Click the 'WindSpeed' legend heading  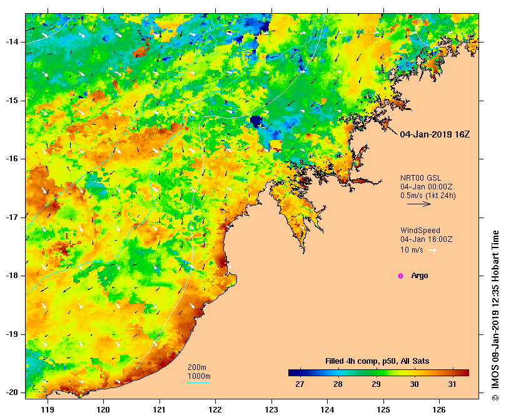[420, 231]
